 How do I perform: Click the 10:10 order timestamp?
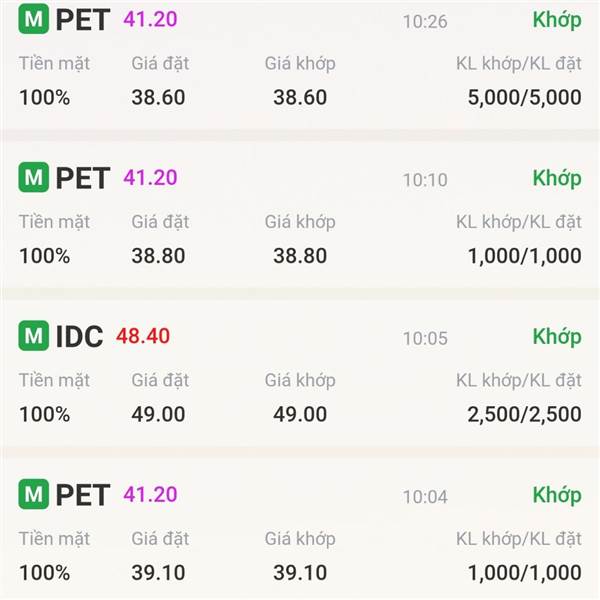[425, 180]
